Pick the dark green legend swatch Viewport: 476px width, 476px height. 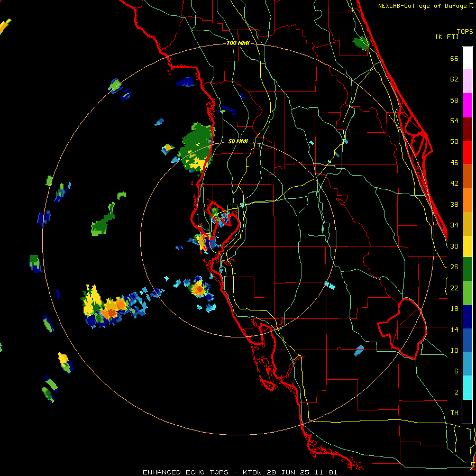tap(467, 269)
